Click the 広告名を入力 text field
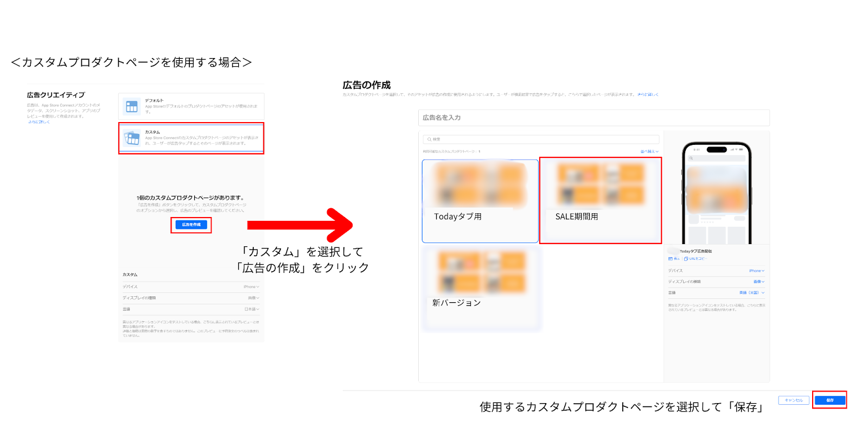 click(x=593, y=118)
